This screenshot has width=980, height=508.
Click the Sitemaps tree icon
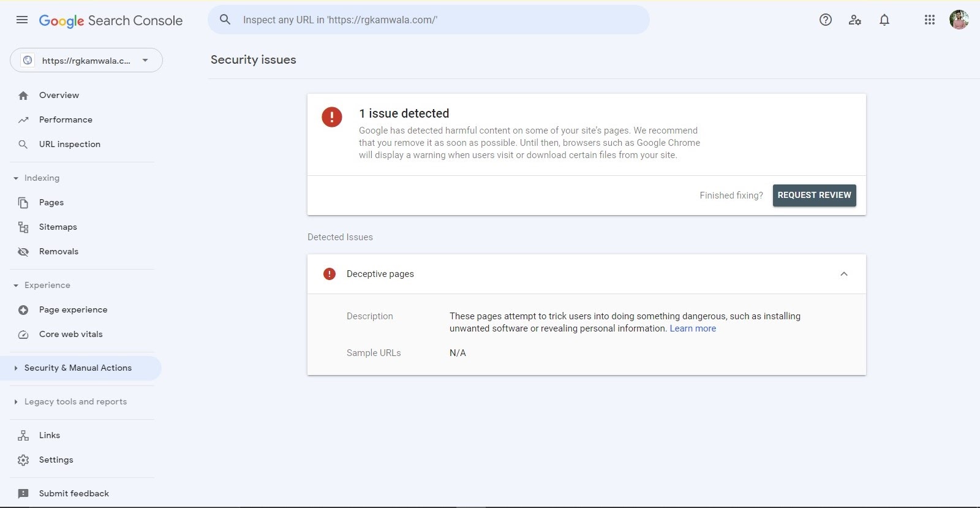tap(23, 227)
